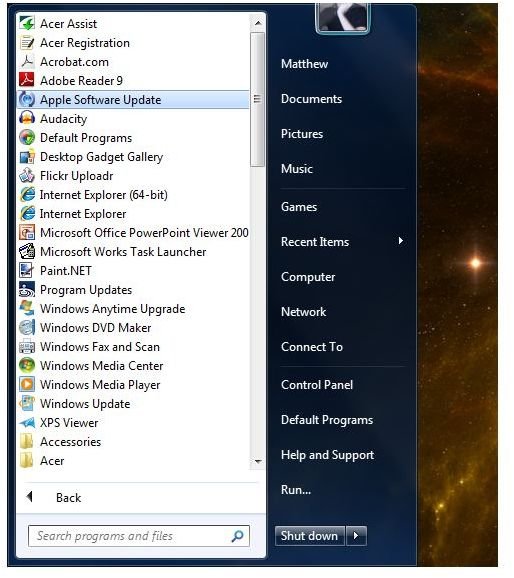Click the Windows Media Player icon
514x578 pixels.
27,384
